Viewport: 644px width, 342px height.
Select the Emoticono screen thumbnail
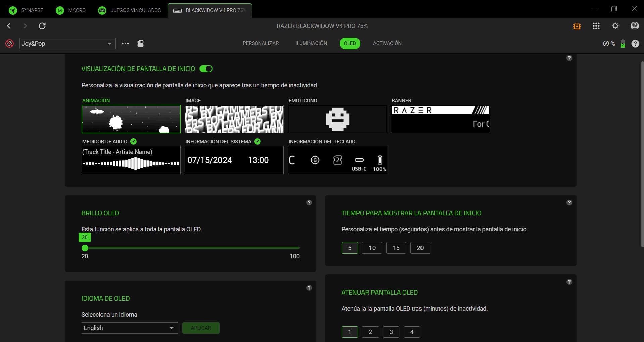click(x=337, y=119)
